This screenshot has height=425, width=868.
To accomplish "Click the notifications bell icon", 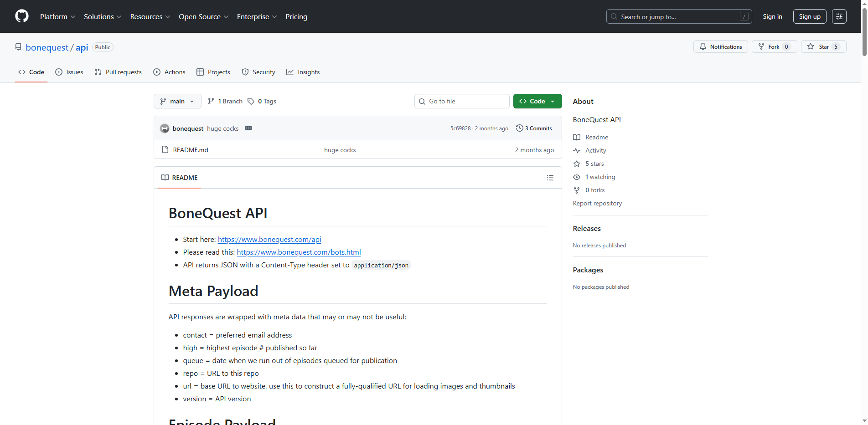I will 703,46.
